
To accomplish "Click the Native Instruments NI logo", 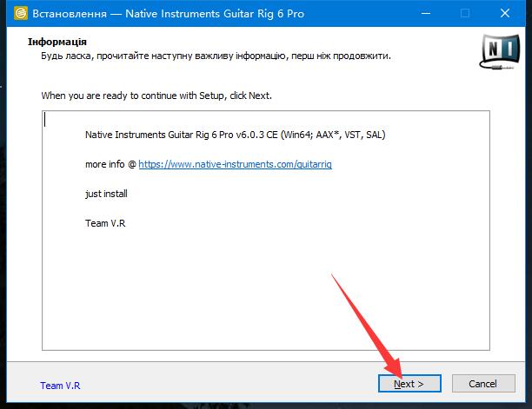I will tap(500, 51).
